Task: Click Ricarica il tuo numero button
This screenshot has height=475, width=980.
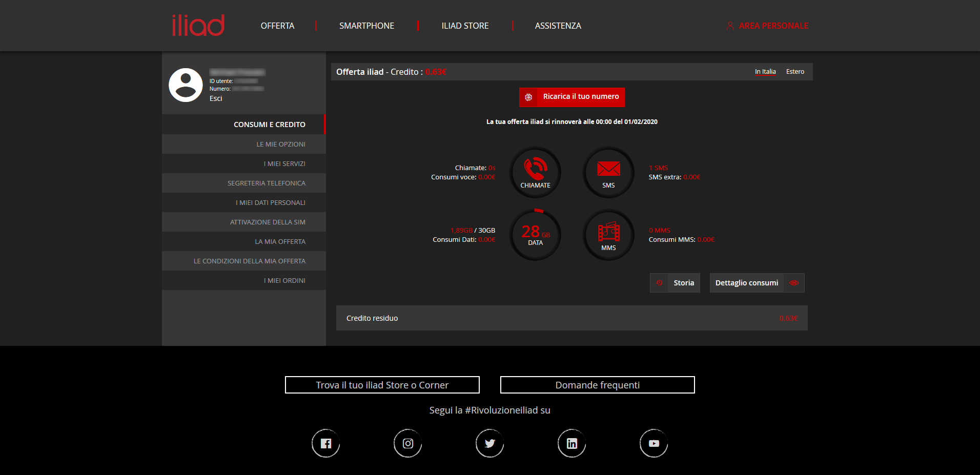Action: point(572,97)
